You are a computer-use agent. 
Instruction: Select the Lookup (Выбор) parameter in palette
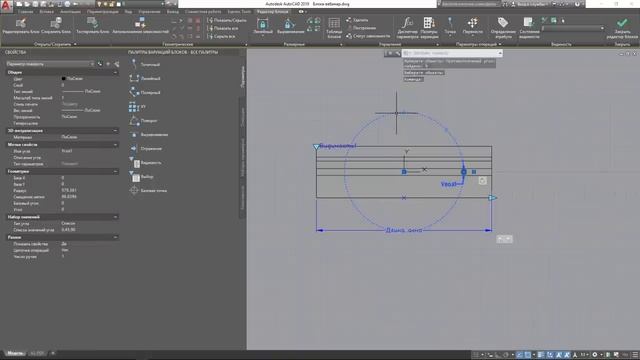tap(142, 177)
